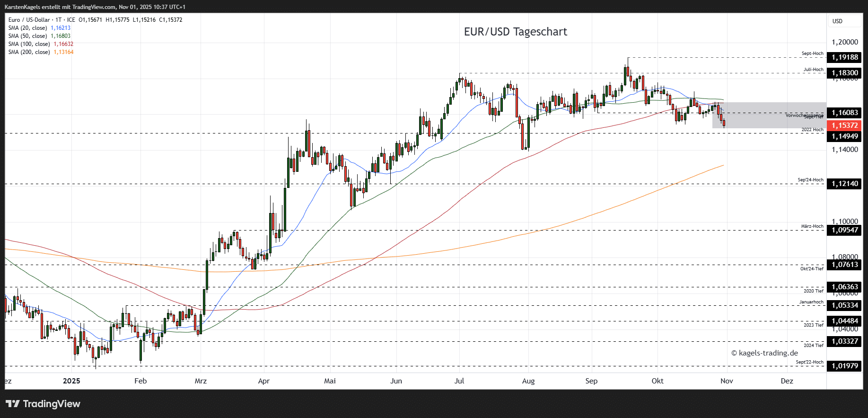The image size is (868, 418).
Task: Open the kagels-trading.de copyright link
Action: 764,353
